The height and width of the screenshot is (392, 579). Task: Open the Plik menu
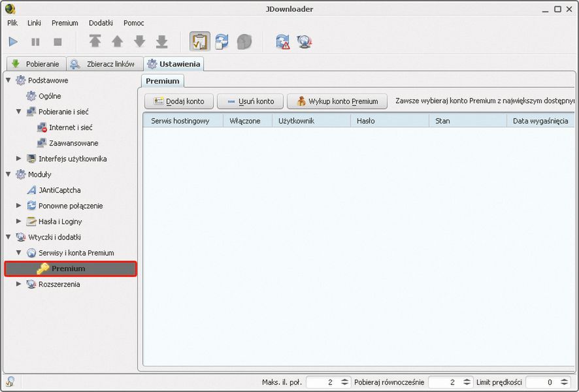pyautogui.click(x=12, y=23)
